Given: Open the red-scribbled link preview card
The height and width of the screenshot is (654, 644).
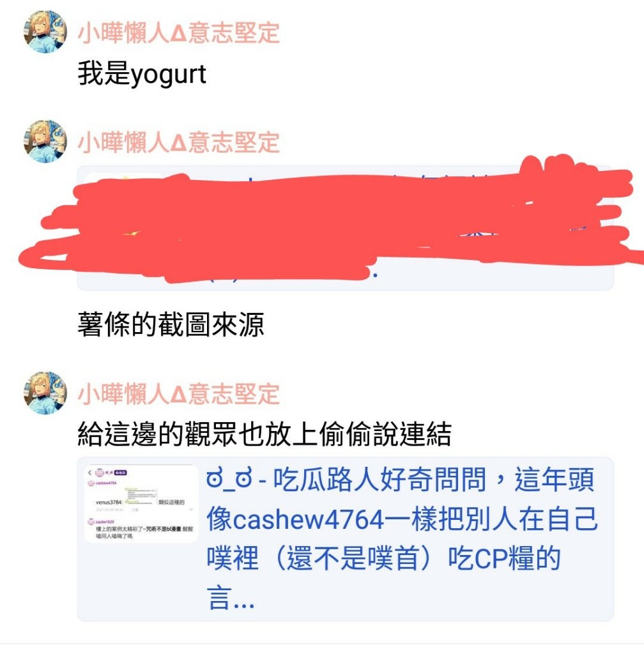Looking at the screenshot, I should click(x=346, y=228).
